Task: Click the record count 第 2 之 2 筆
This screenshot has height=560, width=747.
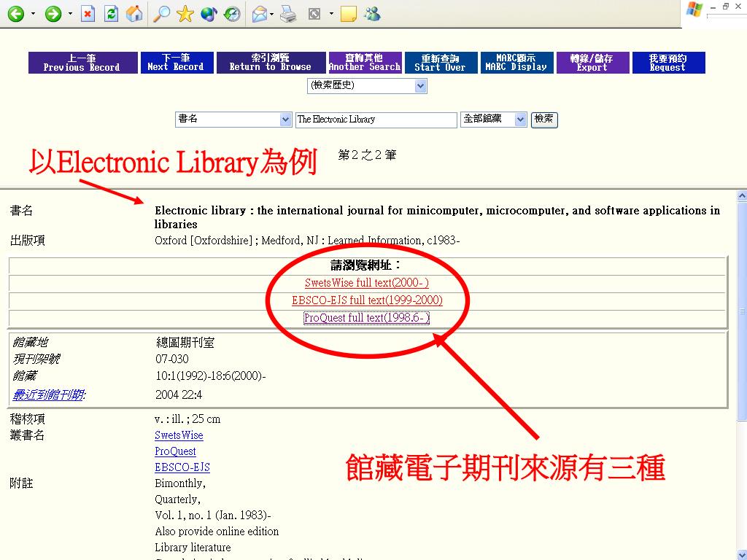Action: click(x=367, y=155)
